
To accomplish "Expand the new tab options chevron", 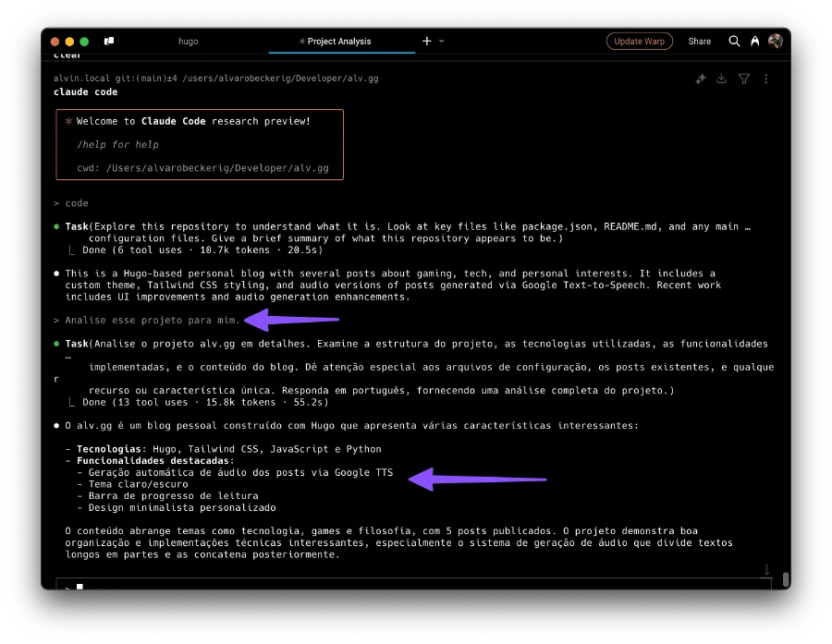I will pyautogui.click(x=442, y=41).
